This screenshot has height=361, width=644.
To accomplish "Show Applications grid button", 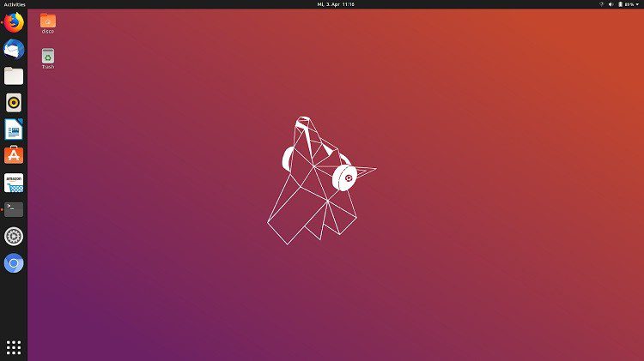I will (x=14, y=347).
